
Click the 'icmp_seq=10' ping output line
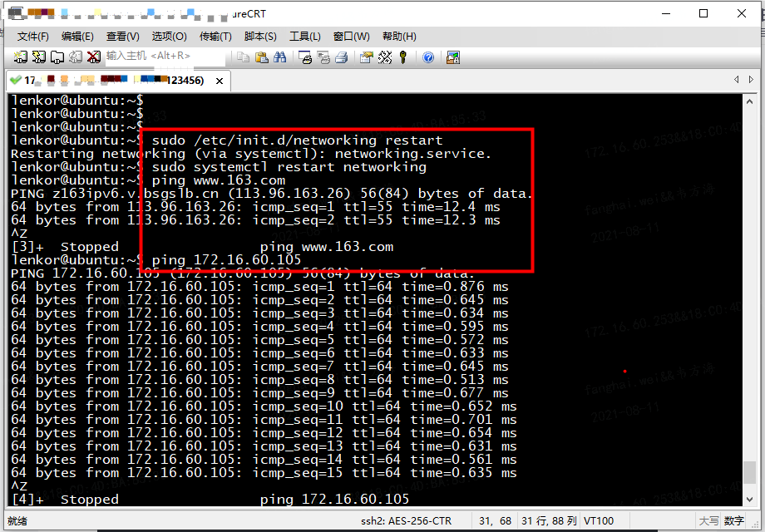[264, 406]
